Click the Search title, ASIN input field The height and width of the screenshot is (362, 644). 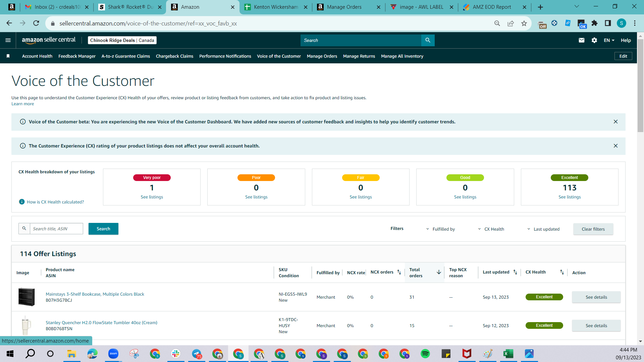coord(56,229)
